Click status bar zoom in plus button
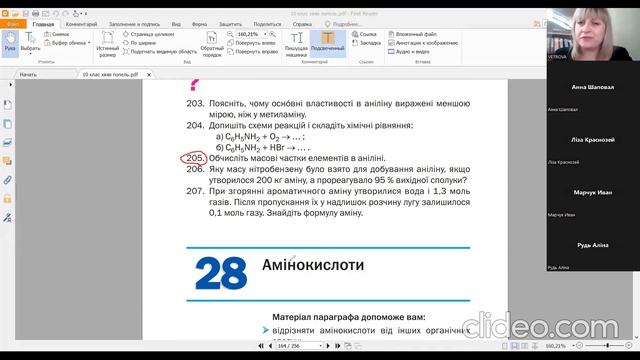The width and height of the screenshot is (640, 360). point(629,346)
